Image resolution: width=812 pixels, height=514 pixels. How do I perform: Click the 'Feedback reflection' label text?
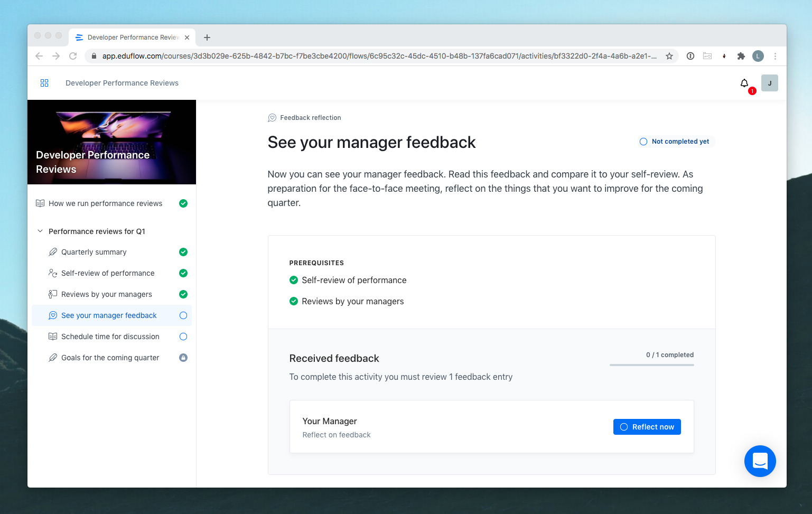[x=311, y=118]
